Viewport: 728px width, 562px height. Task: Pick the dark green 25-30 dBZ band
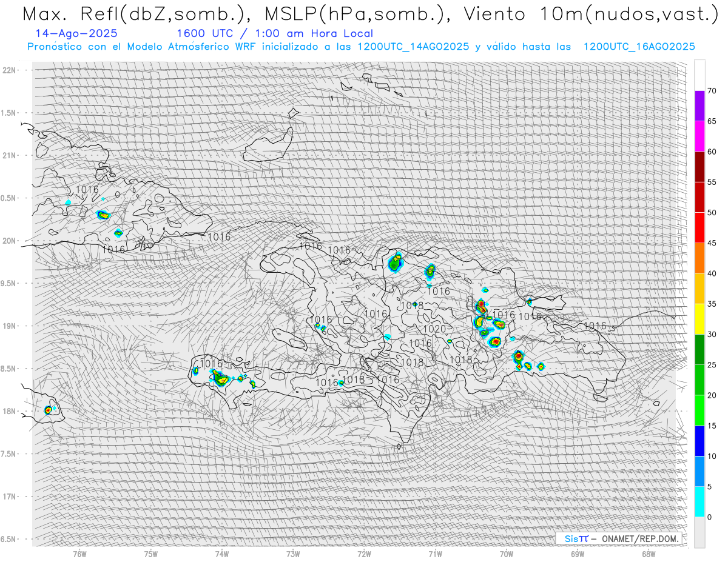pos(699,350)
